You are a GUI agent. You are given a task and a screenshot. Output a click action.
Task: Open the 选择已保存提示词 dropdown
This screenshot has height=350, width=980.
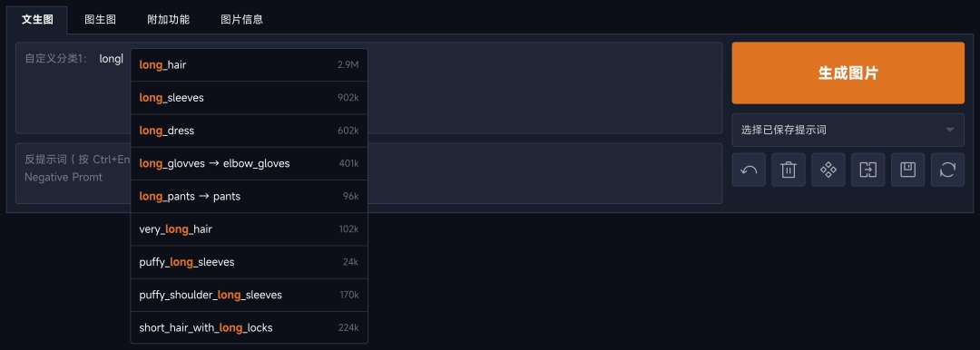pos(848,130)
